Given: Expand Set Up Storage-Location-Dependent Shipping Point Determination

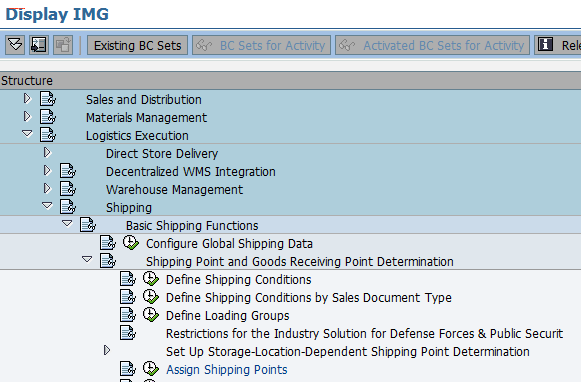Looking at the screenshot, I should point(107,350).
